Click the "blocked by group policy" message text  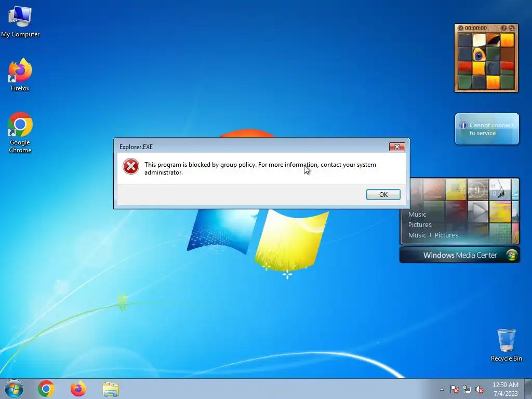point(260,168)
